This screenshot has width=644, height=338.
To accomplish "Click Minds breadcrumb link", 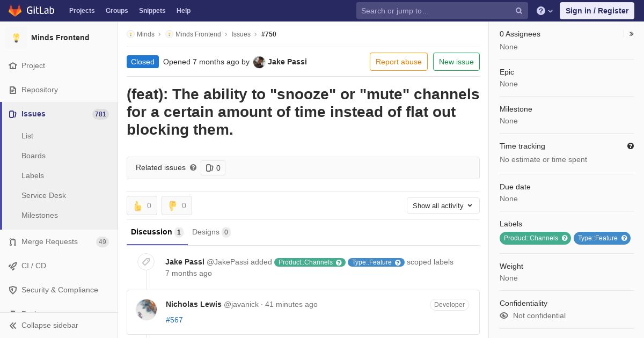I will click(x=145, y=34).
